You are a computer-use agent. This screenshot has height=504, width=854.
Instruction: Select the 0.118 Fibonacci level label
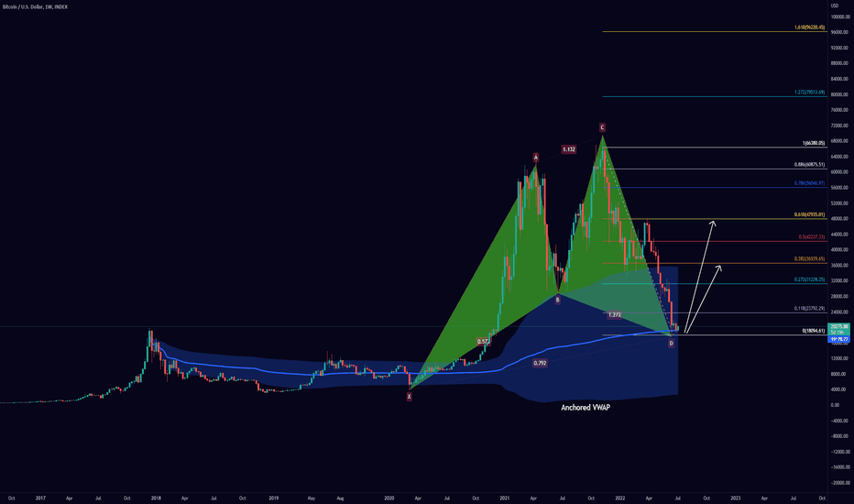(809, 309)
